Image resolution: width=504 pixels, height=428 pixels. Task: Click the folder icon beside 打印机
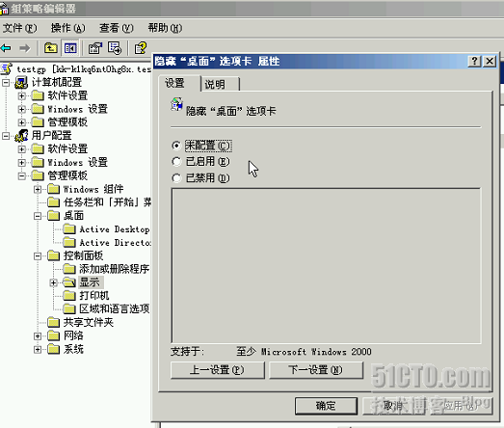[69, 295]
